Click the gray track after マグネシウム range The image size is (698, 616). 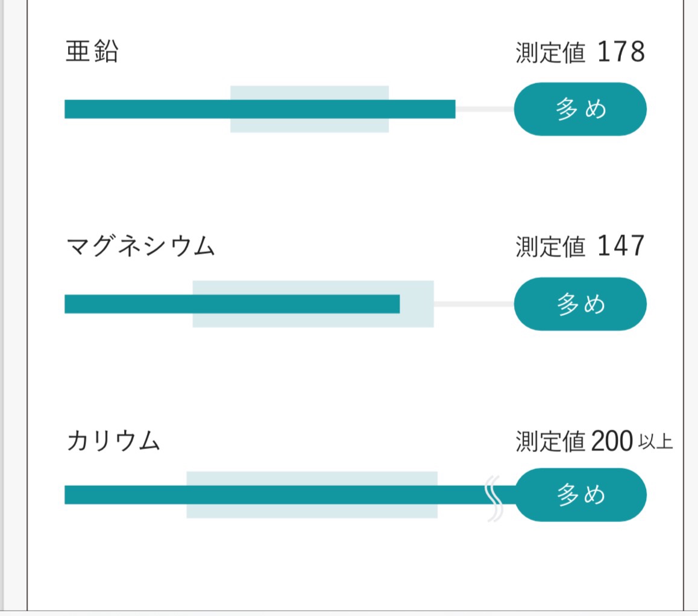click(474, 304)
